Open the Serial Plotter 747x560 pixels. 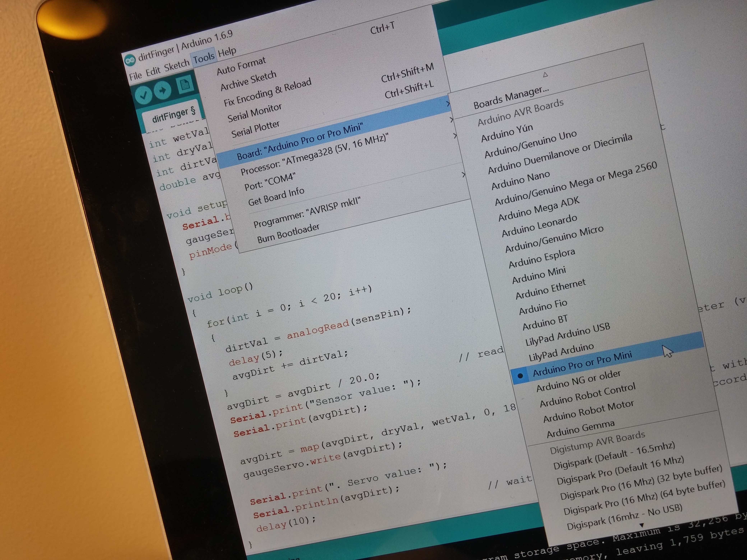[255, 129]
